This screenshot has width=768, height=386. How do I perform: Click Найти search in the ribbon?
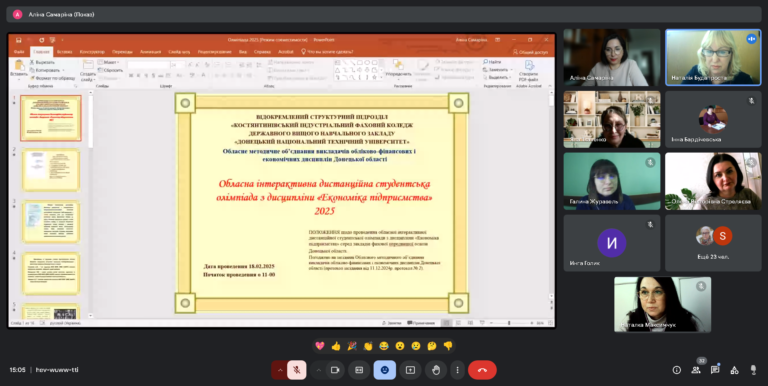tap(492, 62)
